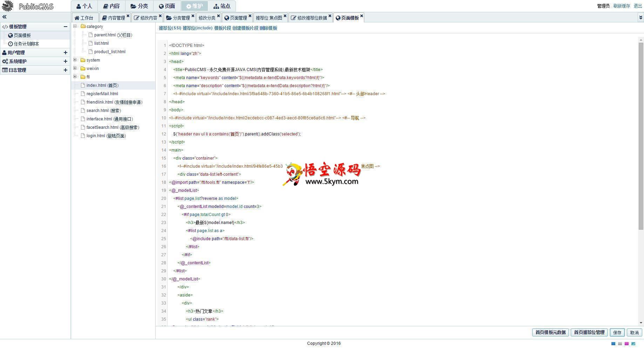Open the 站点 top menu
This screenshot has width=644, height=348.
click(x=222, y=6)
